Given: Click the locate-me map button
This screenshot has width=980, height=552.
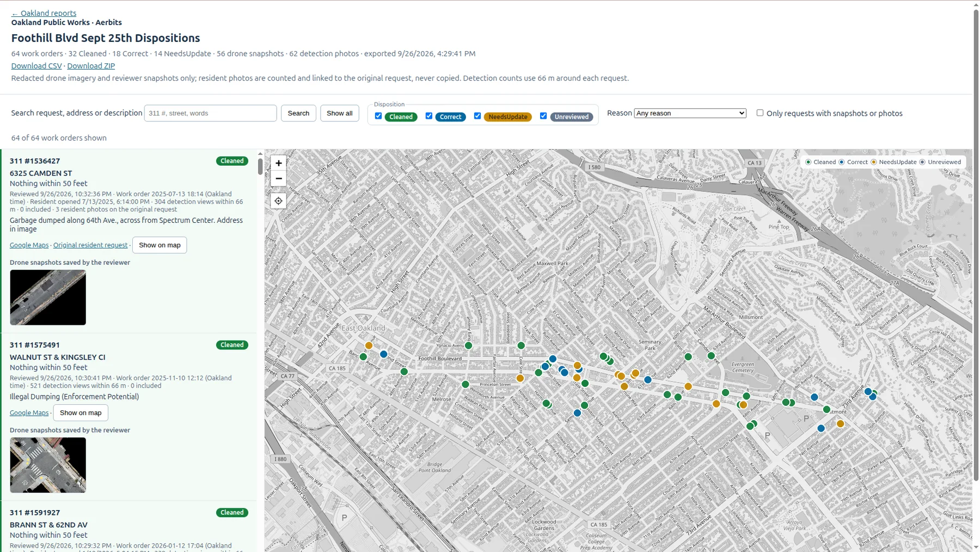Looking at the screenshot, I should pos(278,201).
